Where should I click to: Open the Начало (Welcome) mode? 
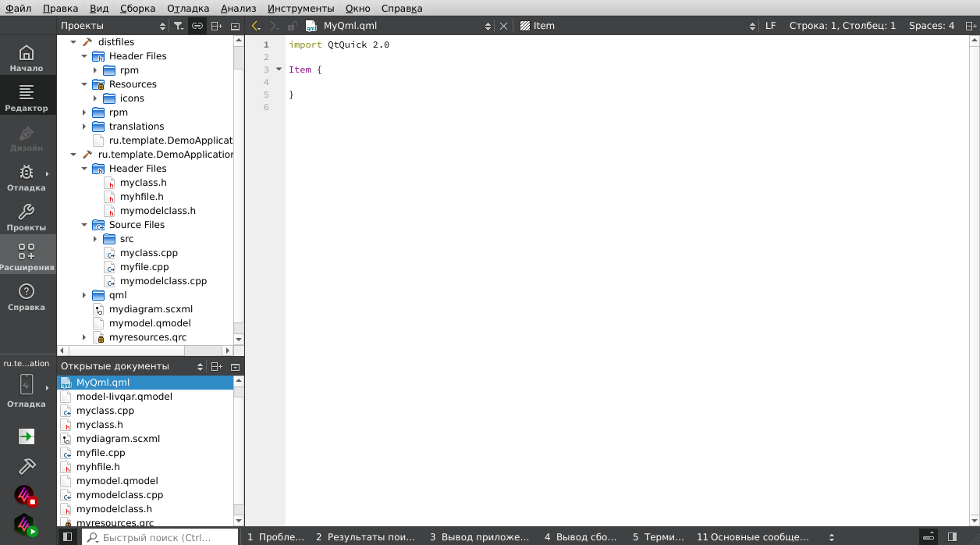coord(27,58)
